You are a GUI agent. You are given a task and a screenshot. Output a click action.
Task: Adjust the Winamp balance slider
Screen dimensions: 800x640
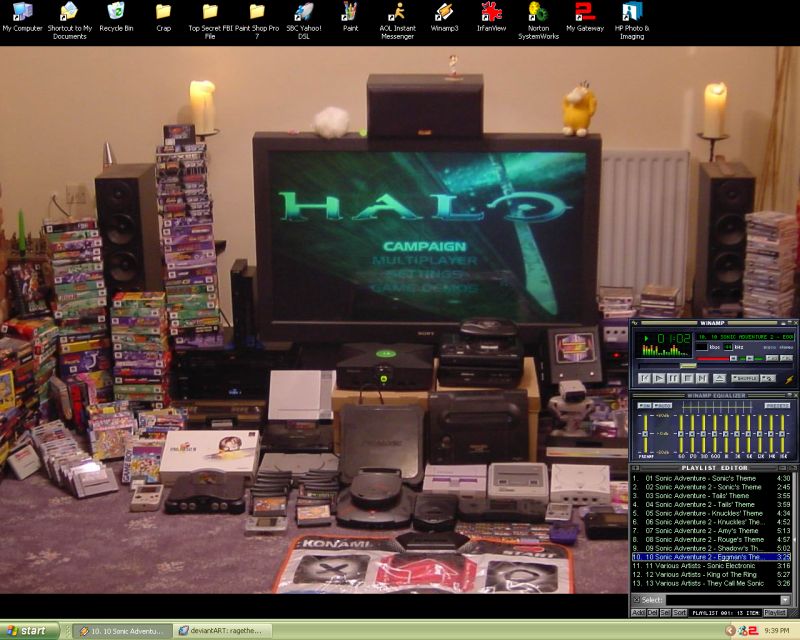(x=752, y=358)
